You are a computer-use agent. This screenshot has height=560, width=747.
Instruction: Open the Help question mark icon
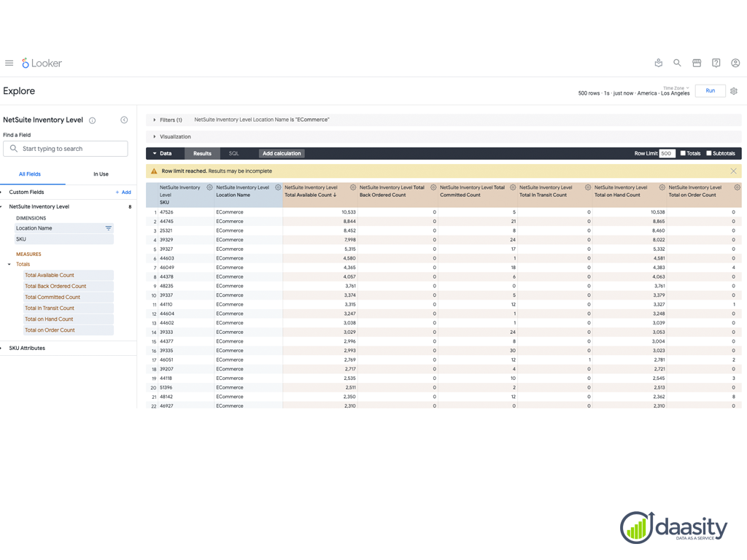pos(716,63)
